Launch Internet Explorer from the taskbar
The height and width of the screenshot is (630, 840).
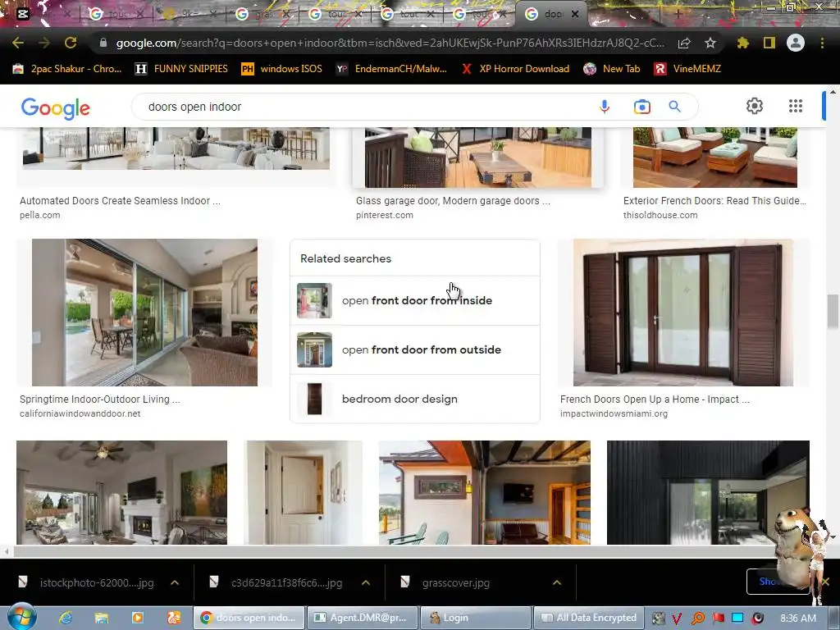(66, 618)
